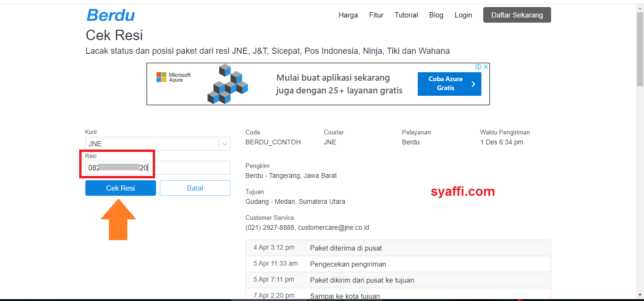Open the Fitur menu item
This screenshot has height=301, width=644.
point(376,15)
